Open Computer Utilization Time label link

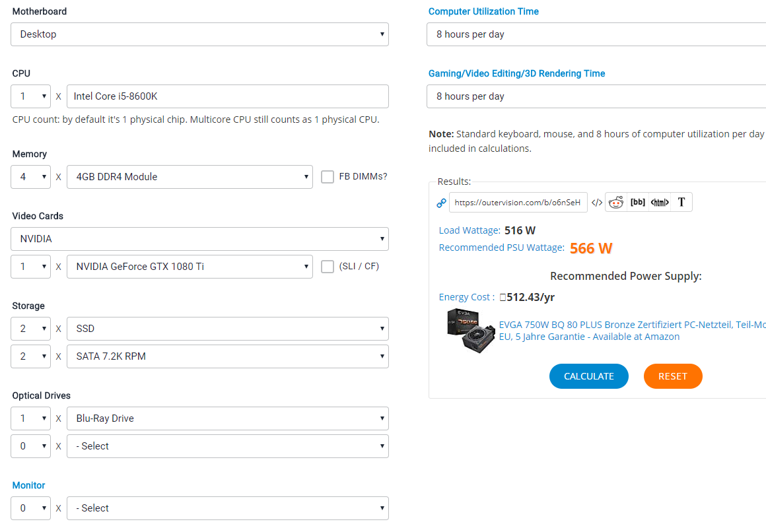point(483,11)
